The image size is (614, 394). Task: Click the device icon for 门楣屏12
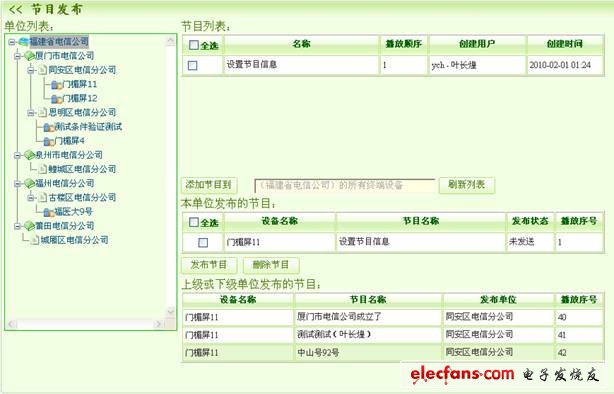[56, 99]
